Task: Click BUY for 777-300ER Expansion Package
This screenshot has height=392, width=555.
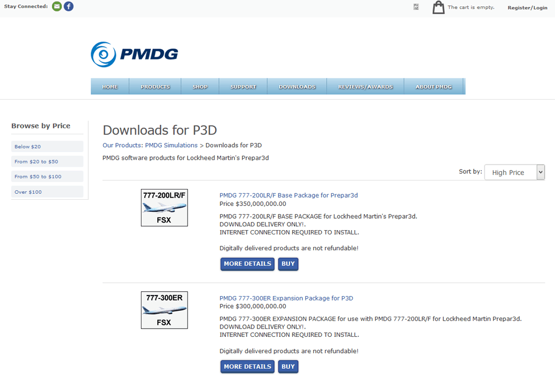Action: click(x=288, y=367)
